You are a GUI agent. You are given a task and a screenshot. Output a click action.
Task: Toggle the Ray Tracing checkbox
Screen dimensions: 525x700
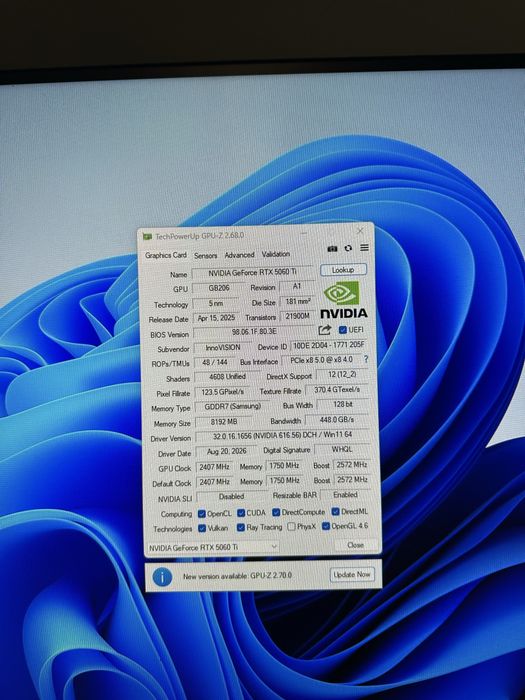pyautogui.click(x=241, y=527)
